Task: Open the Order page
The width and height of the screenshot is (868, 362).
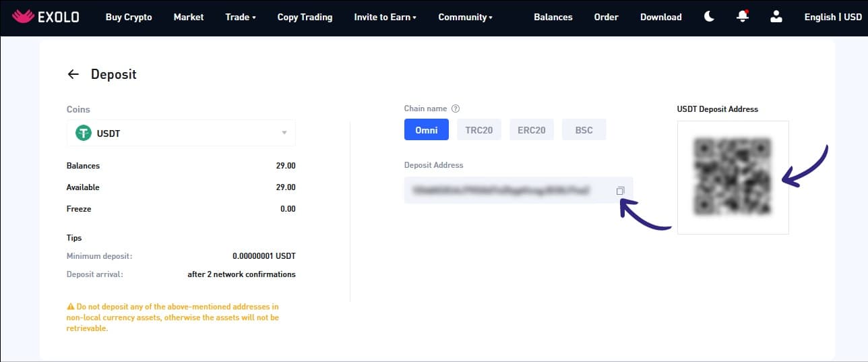Action: pyautogui.click(x=607, y=17)
